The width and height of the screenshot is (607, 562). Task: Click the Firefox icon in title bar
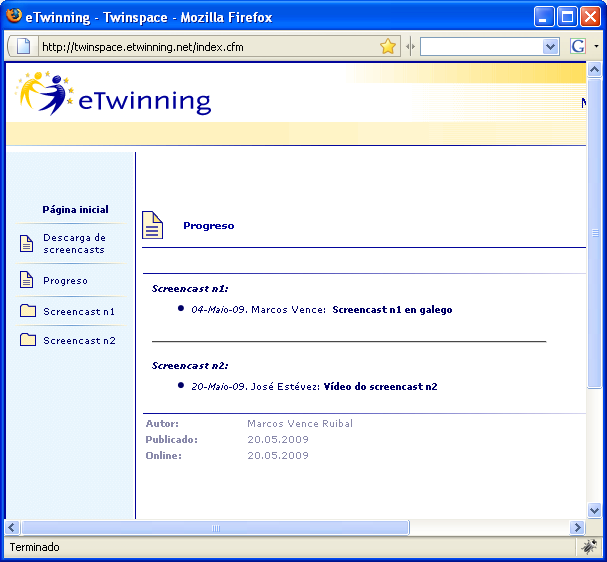pos(14,16)
